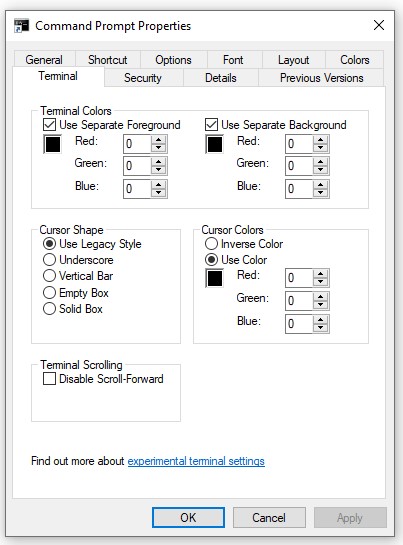The image size is (403, 545).
Task: Confirm changes with the OK button
Action: click(x=188, y=518)
